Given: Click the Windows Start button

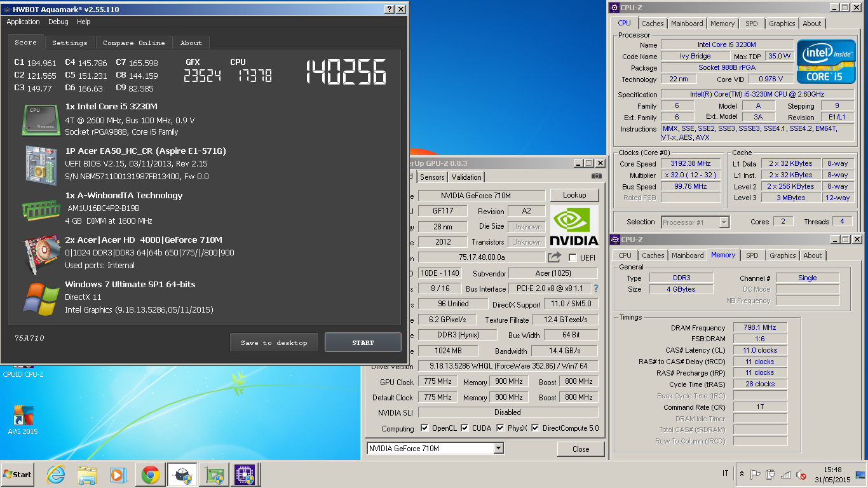Looking at the screenshot, I should [x=18, y=475].
